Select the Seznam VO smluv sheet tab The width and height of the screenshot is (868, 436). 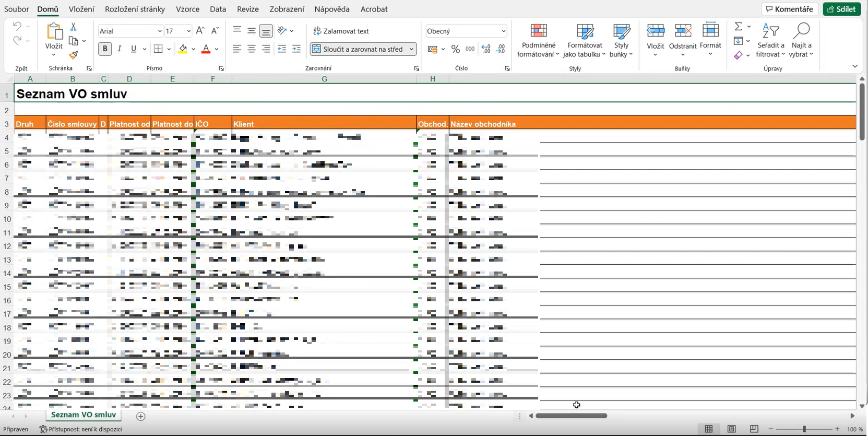click(84, 415)
